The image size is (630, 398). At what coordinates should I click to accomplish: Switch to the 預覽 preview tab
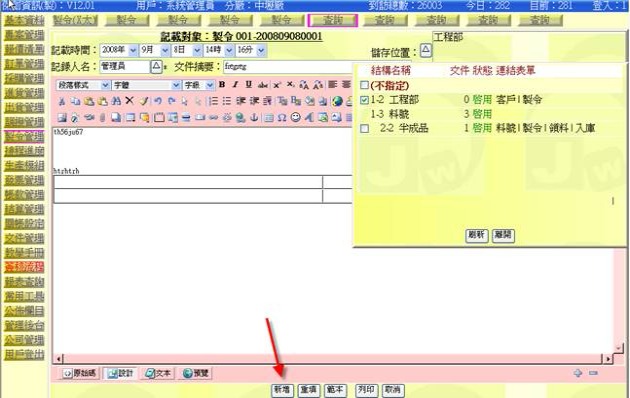pyautogui.click(x=196, y=373)
